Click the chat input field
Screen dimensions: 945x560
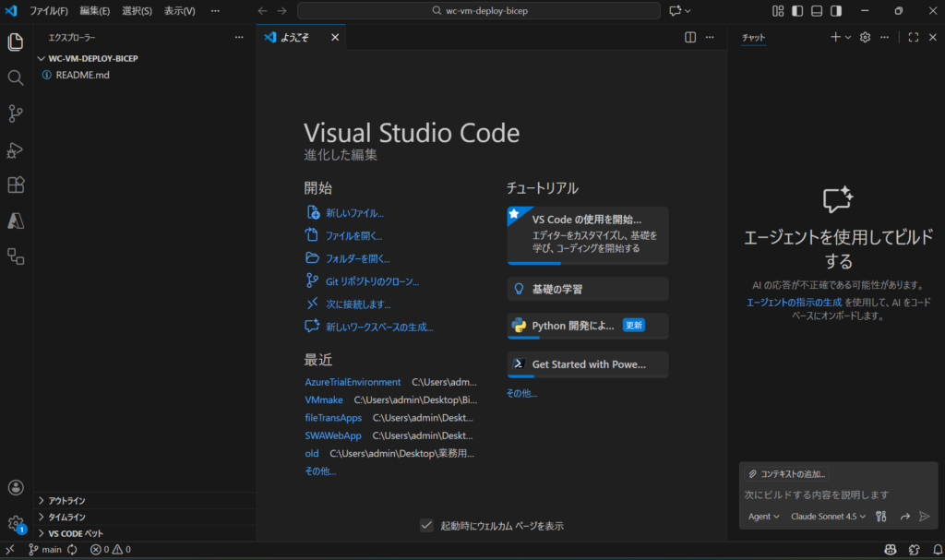pyautogui.click(x=838, y=495)
